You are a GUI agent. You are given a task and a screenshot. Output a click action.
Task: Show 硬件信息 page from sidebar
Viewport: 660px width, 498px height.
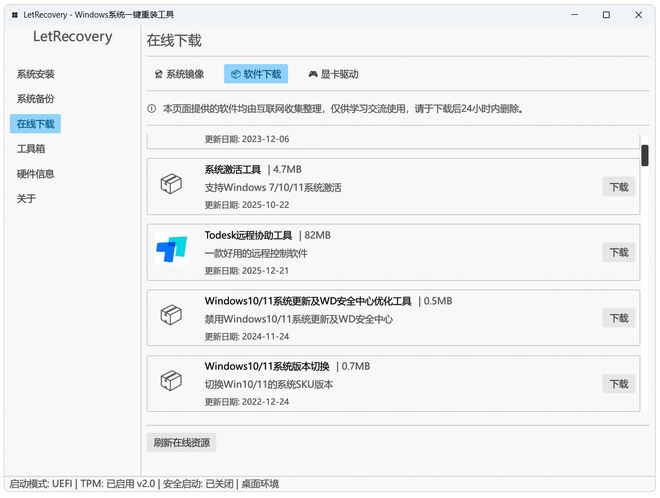[x=36, y=173]
